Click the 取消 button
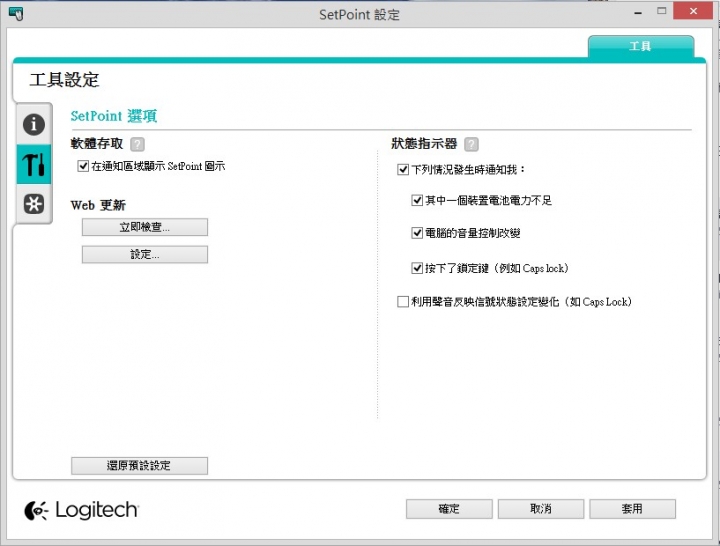 (x=541, y=509)
